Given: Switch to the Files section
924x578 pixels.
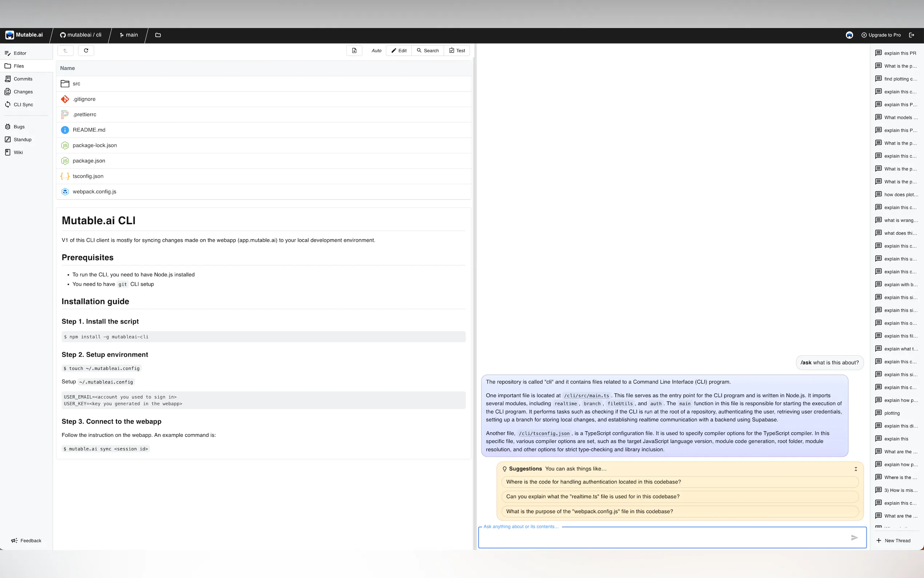Looking at the screenshot, I should tap(26, 66).
